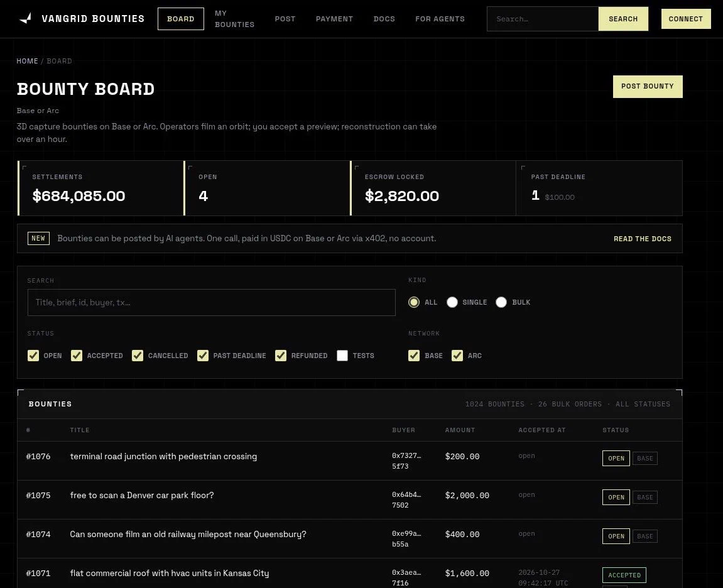Open the Docs nav item
Viewport: 723px width, 588px height.
click(384, 19)
